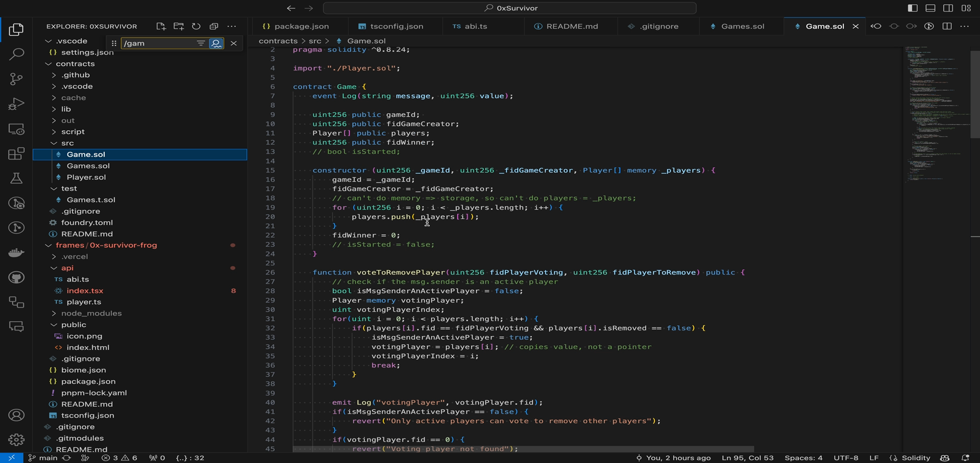The height and width of the screenshot is (463, 980).
Task: Change encoding via UTF-8
Action: tap(846, 458)
